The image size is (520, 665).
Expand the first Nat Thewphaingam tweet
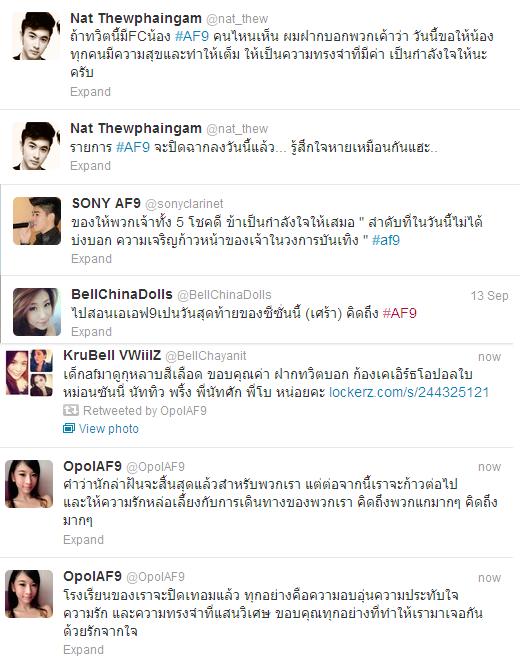tap(90, 92)
